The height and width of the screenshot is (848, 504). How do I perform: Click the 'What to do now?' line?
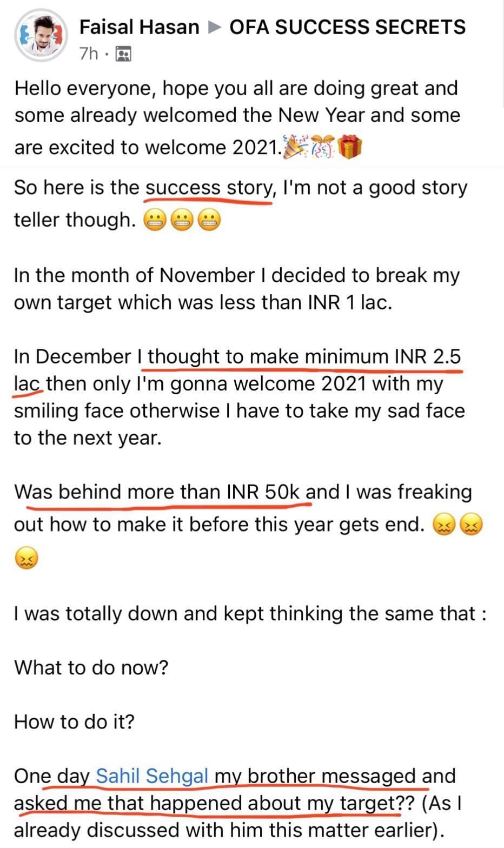91,667
